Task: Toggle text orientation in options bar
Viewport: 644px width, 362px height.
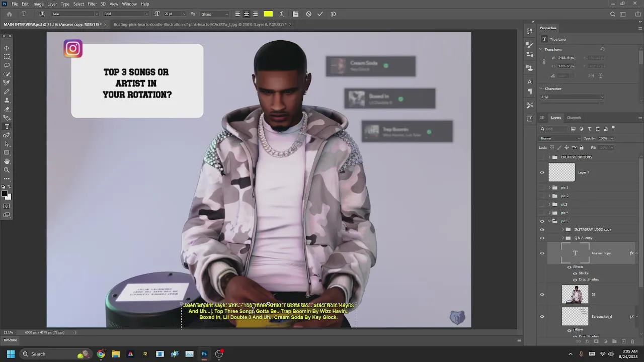Action: tap(42, 14)
